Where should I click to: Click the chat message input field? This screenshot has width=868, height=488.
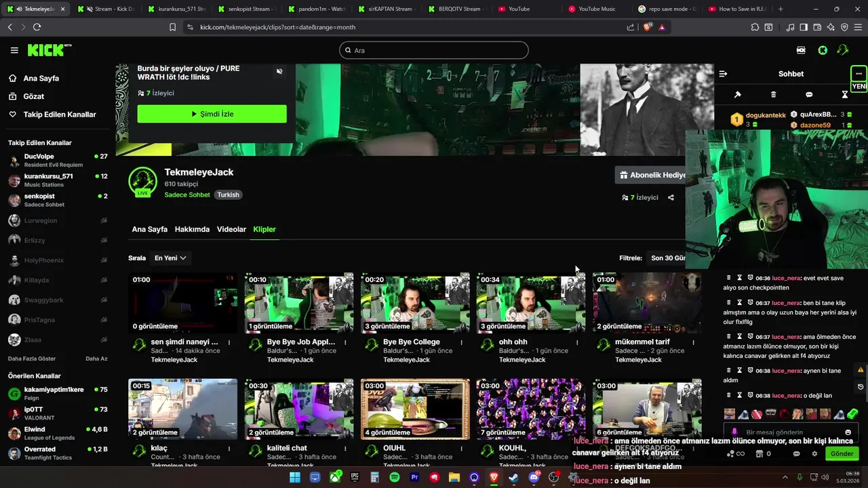[791, 432]
